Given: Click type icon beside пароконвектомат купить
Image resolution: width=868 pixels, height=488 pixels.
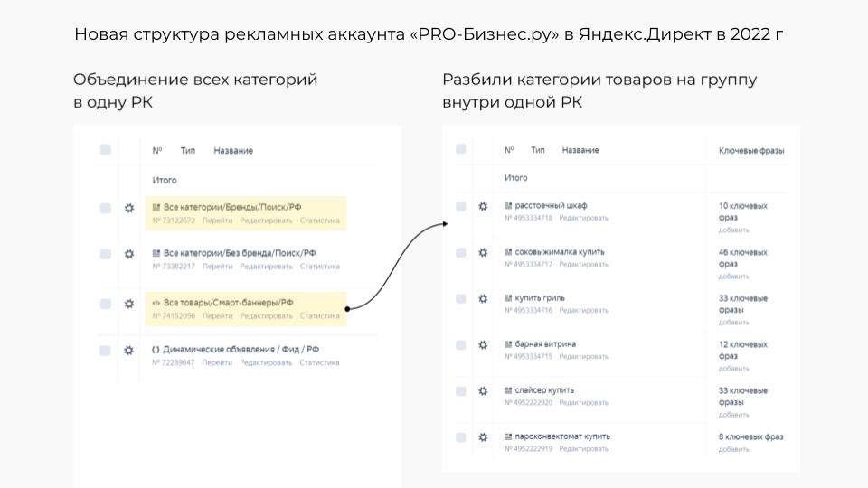Looking at the screenshot, I should pyautogui.click(x=508, y=436).
